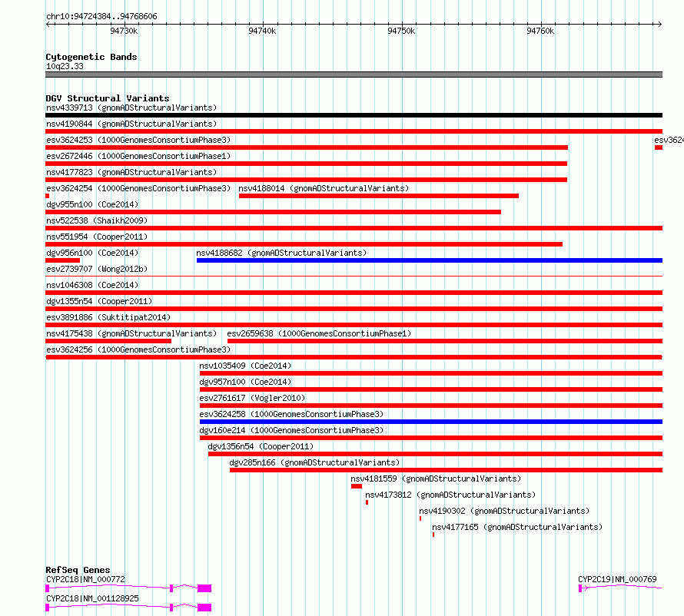Click the Cytogenetic Bands track title
Viewport: 684px width, 616px height.
click(x=91, y=57)
